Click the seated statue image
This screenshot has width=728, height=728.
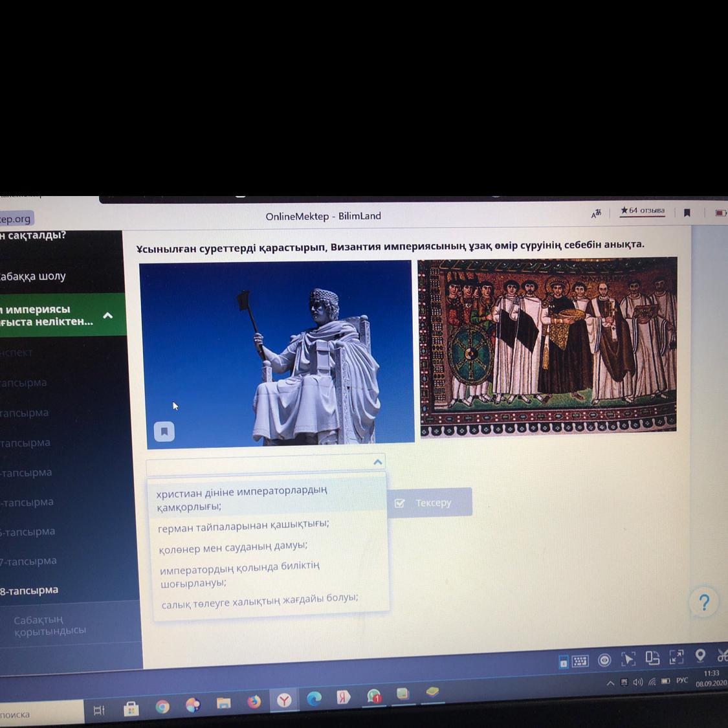(x=278, y=354)
